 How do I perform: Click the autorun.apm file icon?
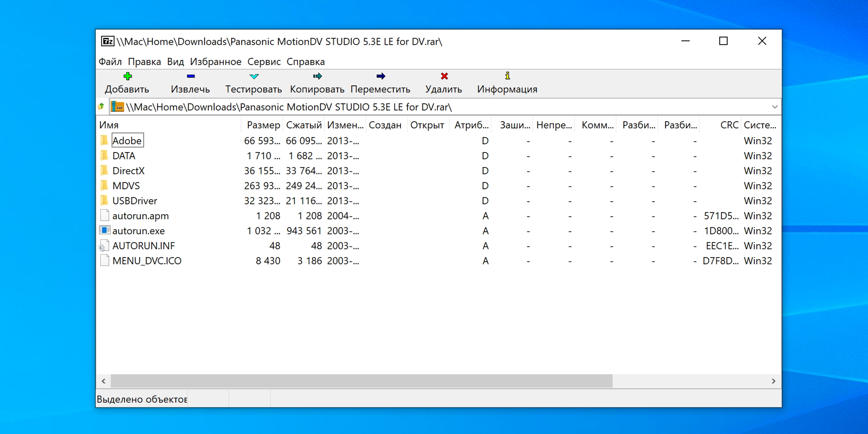tap(105, 215)
